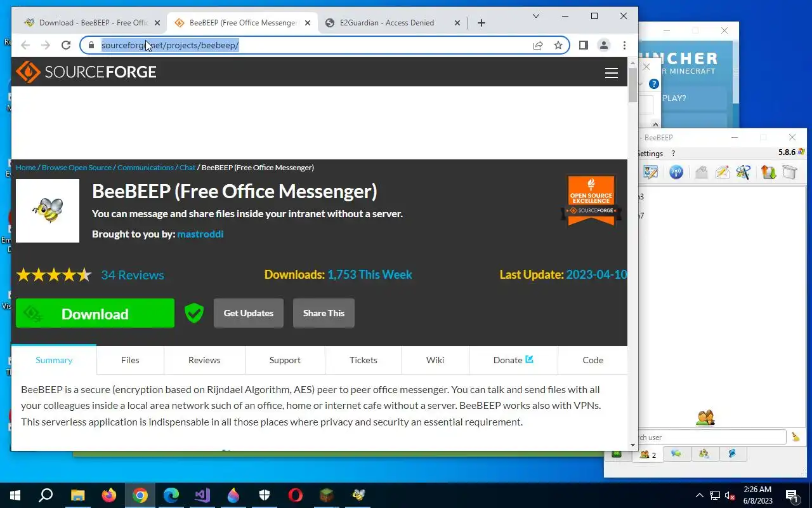
Task: Click the Share This button
Action: click(x=324, y=313)
